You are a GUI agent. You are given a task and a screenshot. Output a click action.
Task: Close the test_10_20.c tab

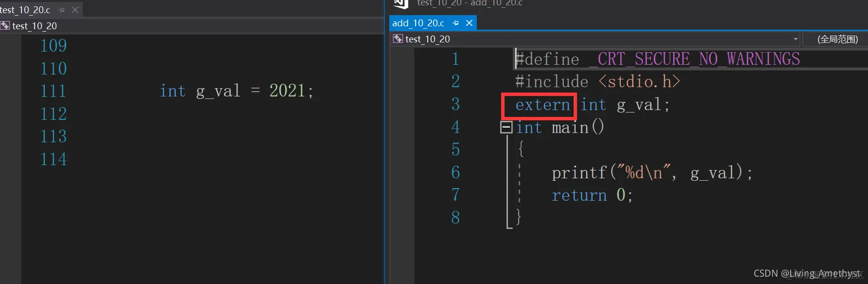point(75,10)
